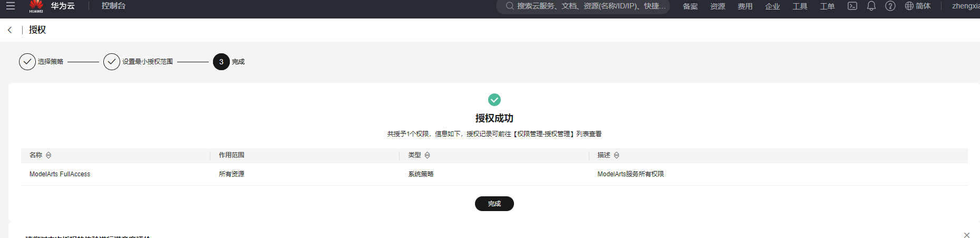This screenshot has height=238, width=980.
Task: Open the help question-mark icon
Action: click(x=890, y=6)
